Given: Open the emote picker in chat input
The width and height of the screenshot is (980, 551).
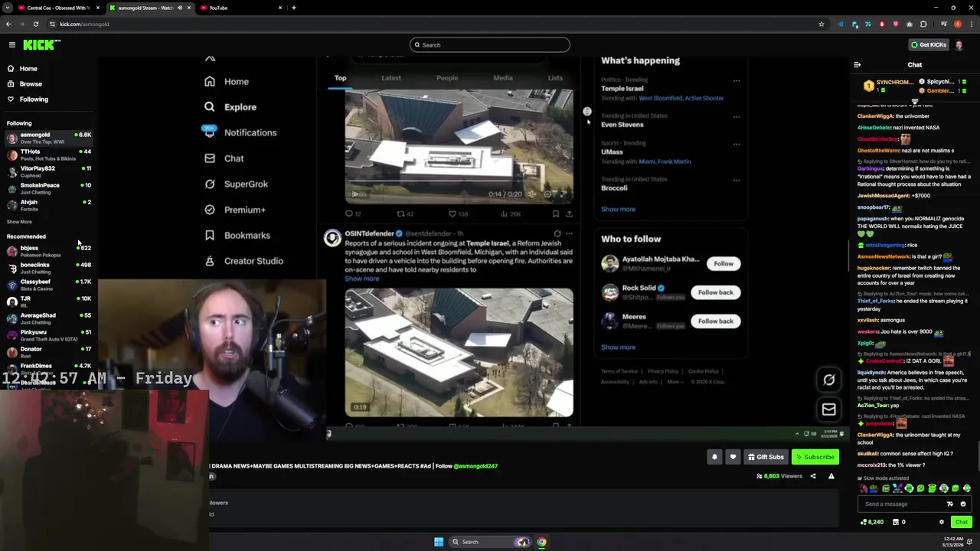Looking at the screenshot, I should coord(963,504).
